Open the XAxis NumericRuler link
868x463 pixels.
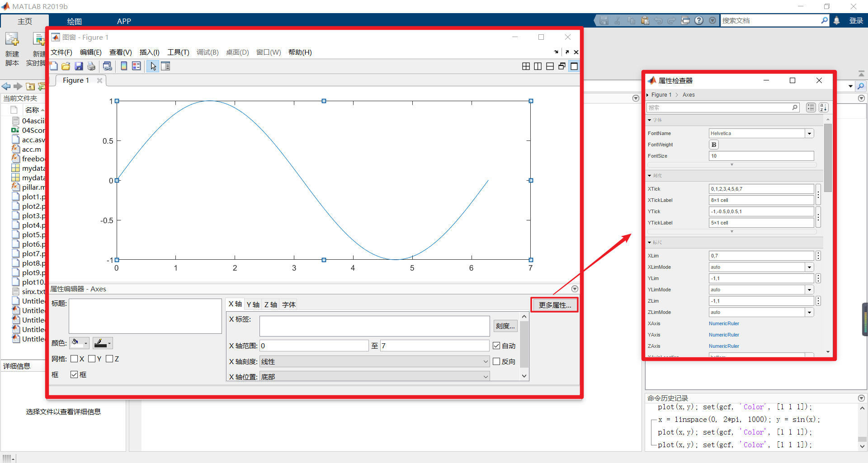point(724,323)
